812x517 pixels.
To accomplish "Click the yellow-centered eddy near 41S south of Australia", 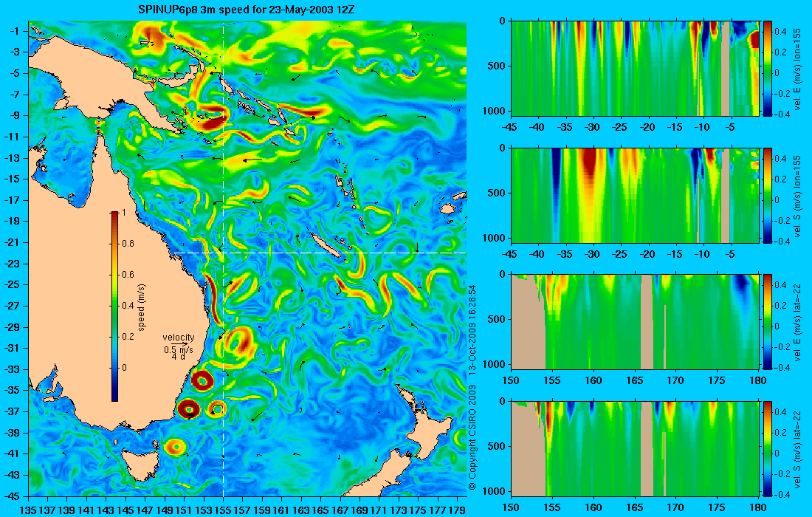I will point(176,447).
